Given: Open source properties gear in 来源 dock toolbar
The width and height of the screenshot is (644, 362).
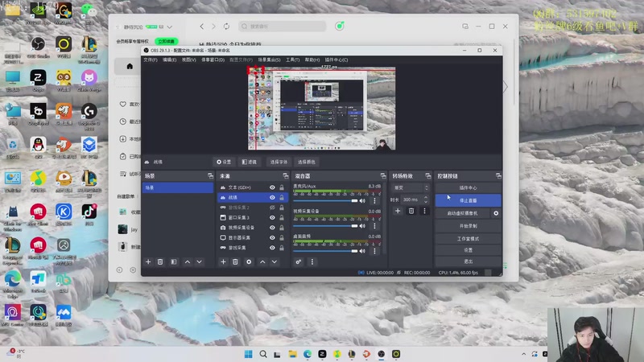Looking at the screenshot, I should pyautogui.click(x=249, y=262).
